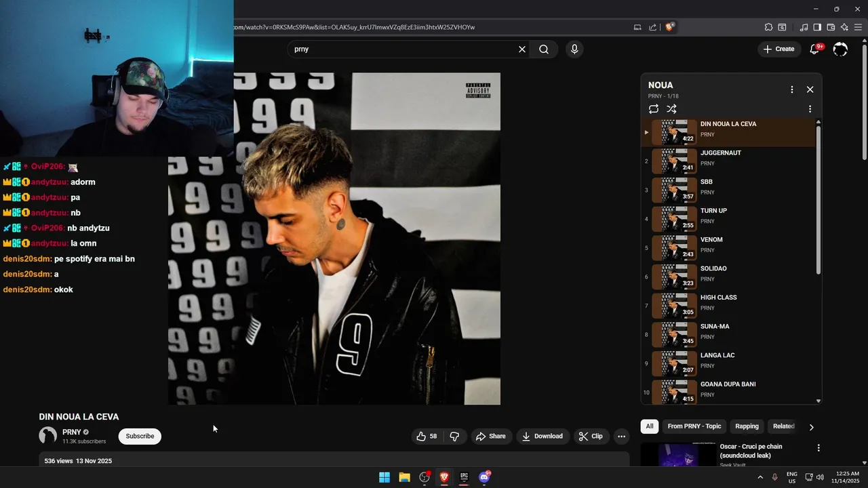Like the video with thumbs up
868x488 pixels.
(x=427, y=436)
